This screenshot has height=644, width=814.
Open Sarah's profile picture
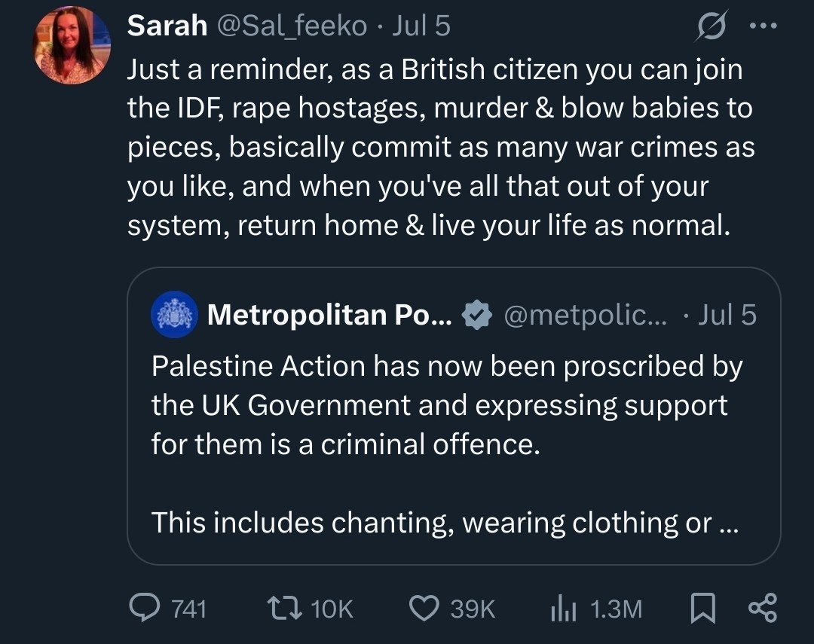[x=72, y=45]
